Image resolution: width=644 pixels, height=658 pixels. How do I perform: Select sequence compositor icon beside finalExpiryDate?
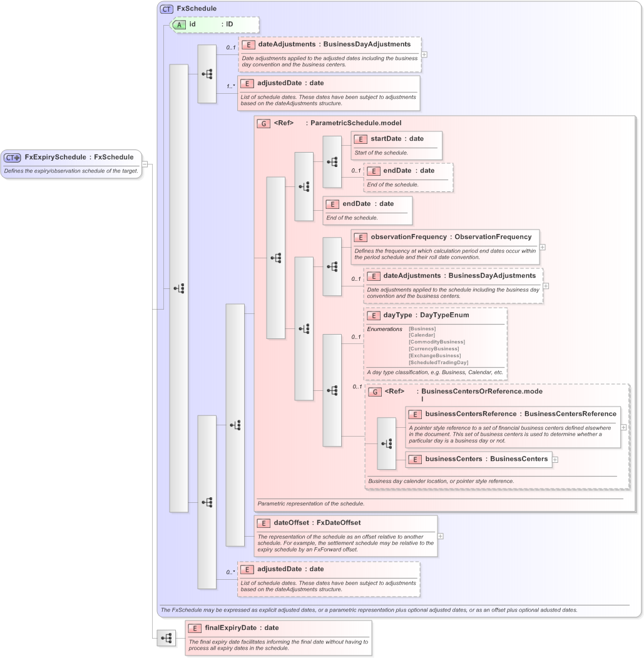pos(166,638)
